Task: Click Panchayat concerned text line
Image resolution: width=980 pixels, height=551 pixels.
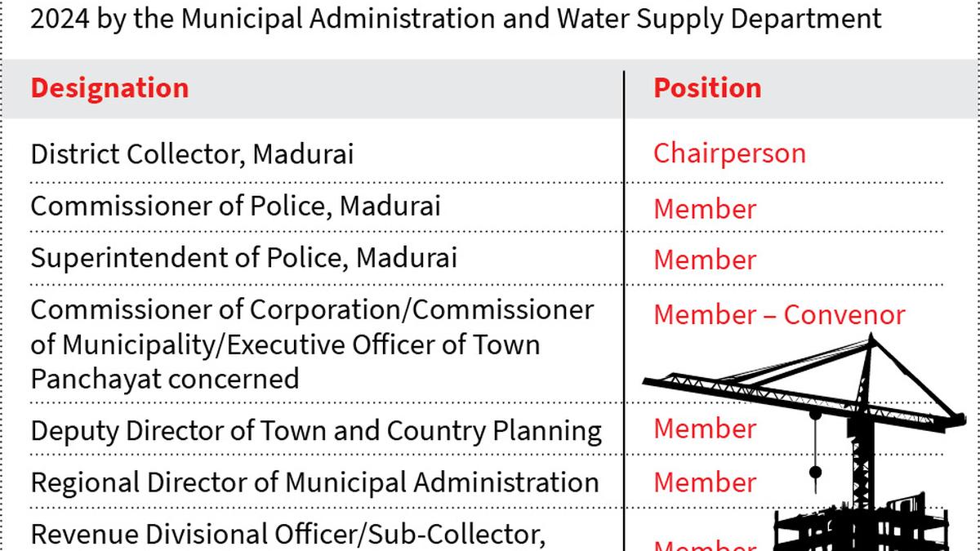Action: (x=164, y=379)
